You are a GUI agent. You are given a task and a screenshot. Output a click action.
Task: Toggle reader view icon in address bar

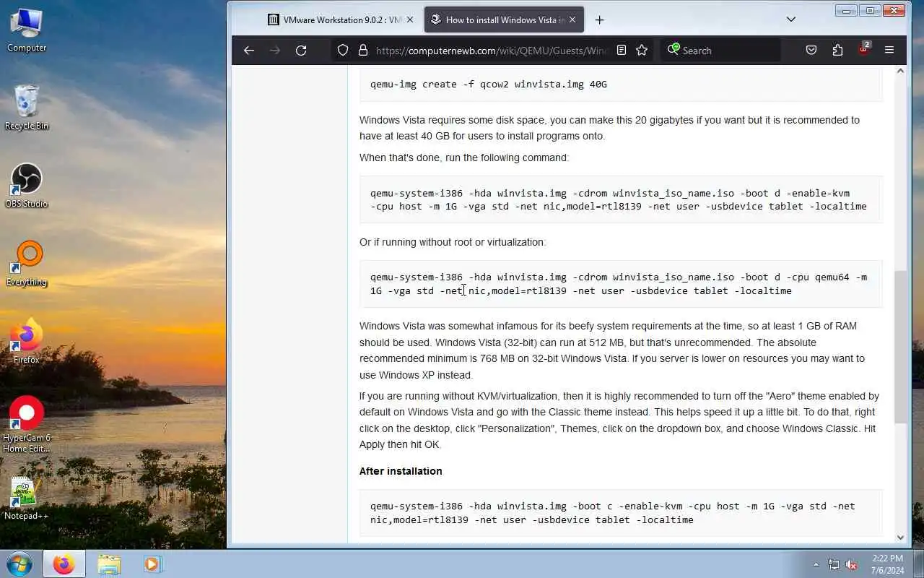click(621, 50)
